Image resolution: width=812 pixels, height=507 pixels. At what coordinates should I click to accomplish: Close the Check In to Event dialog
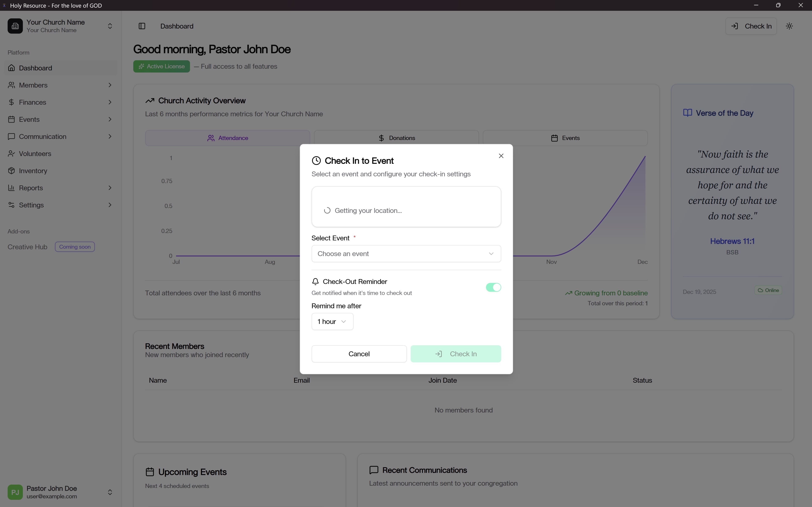(x=501, y=156)
